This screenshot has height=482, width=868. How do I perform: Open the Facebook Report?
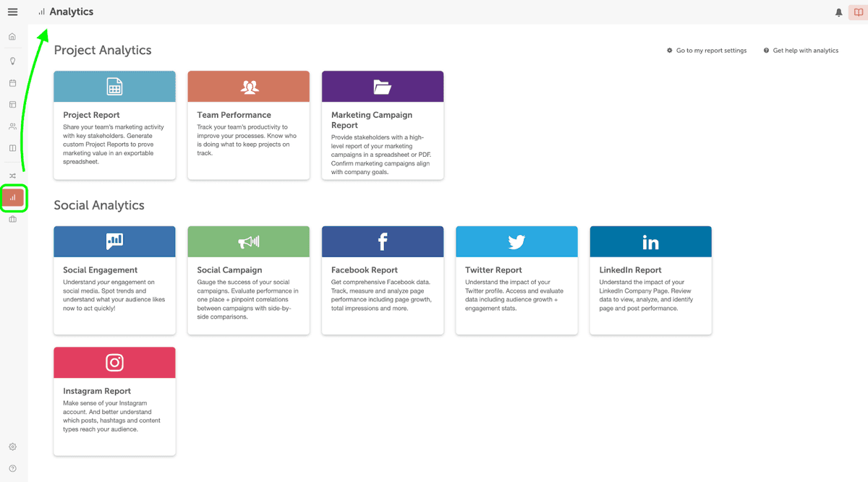tap(382, 280)
